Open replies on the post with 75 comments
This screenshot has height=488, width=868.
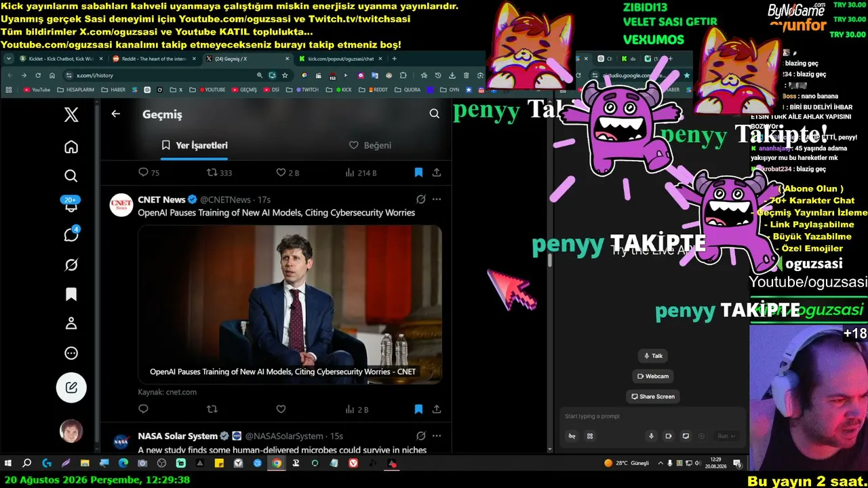click(149, 173)
